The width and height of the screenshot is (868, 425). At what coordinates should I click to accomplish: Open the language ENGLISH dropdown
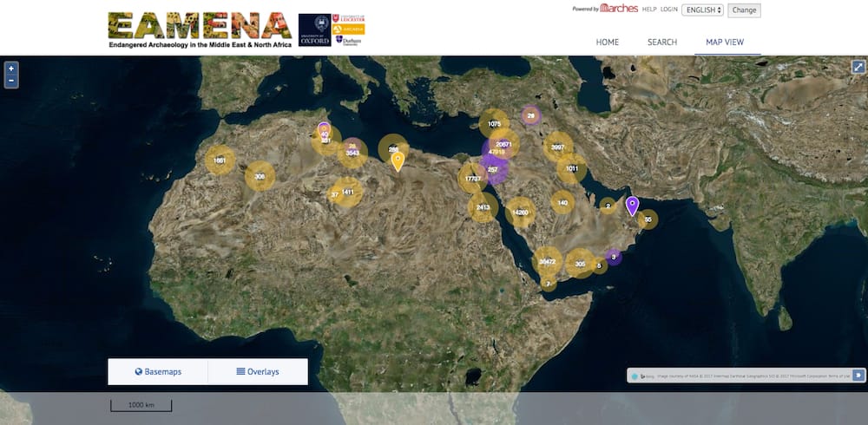(702, 10)
